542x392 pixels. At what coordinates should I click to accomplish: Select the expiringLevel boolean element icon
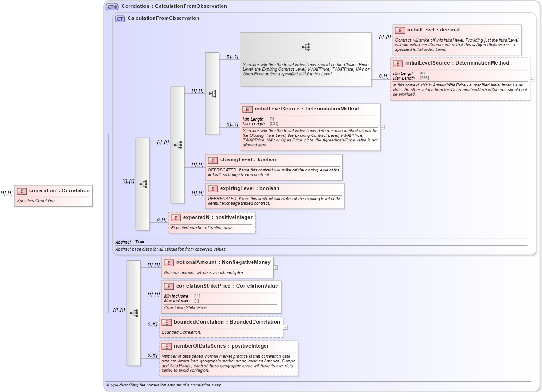(x=212, y=189)
